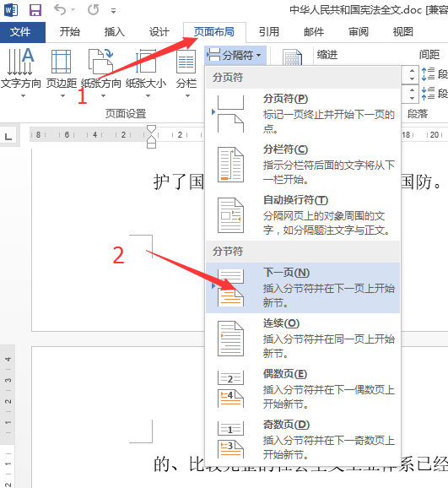
Task: Increase the upper indent spinner value
Action: (412, 71)
